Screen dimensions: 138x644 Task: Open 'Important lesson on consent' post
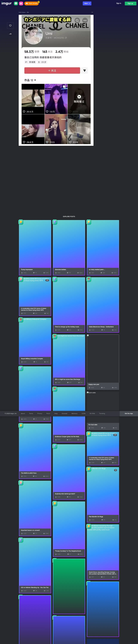click(x=35, y=509)
